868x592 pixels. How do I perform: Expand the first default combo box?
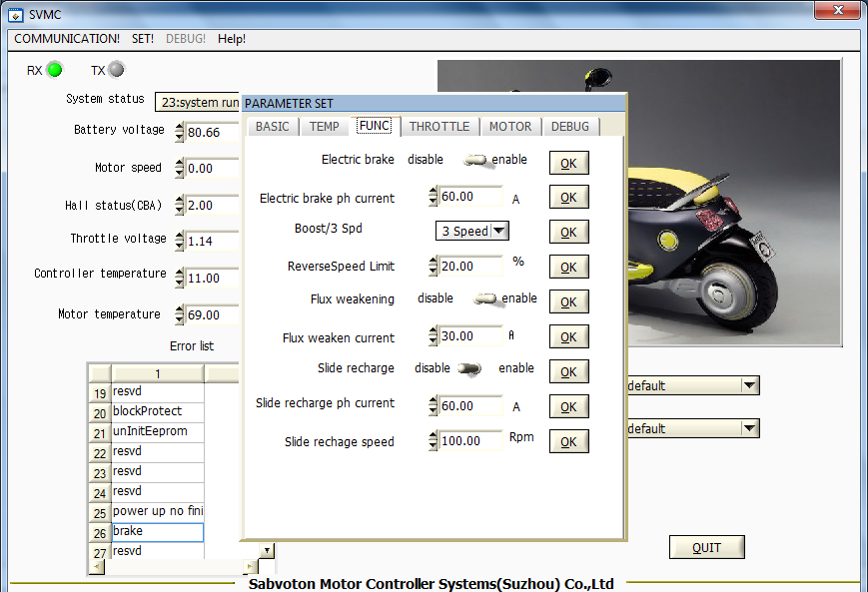click(x=749, y=386)
